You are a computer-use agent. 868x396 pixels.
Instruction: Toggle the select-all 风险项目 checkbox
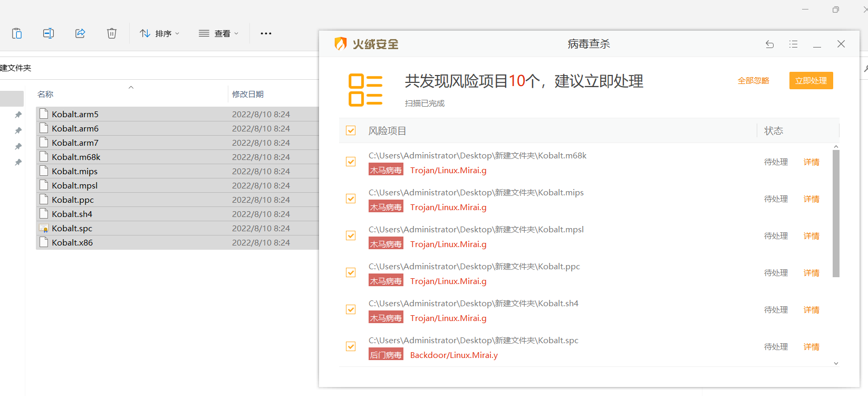click(351, 130)
